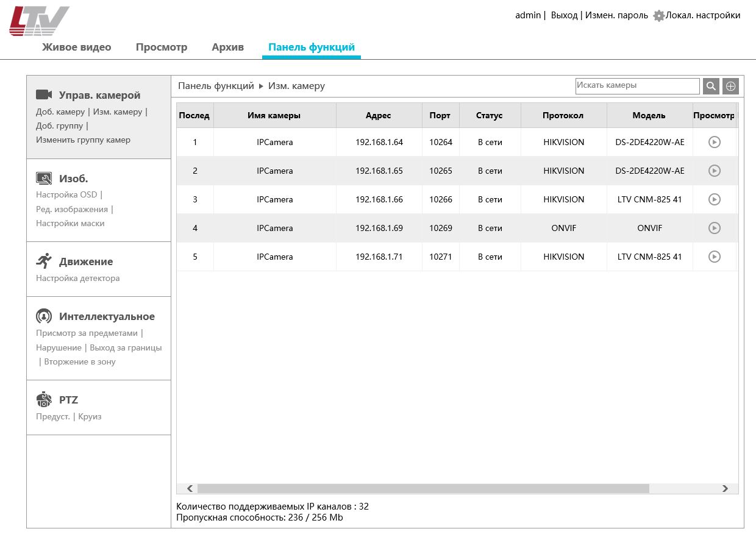756x537 pixels.
Task: Play preview for camera 192.168.1.66
Action: tap(714, 199)
